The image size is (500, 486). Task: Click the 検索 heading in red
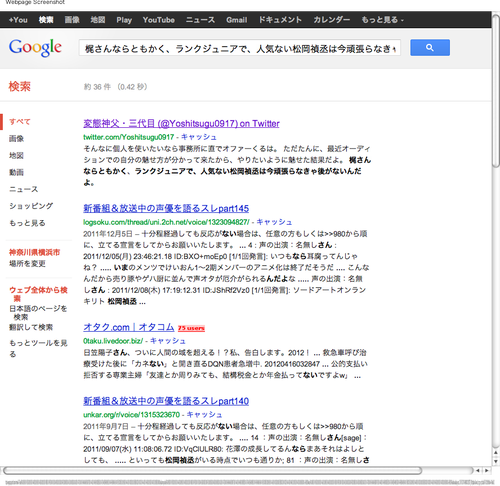19,86
